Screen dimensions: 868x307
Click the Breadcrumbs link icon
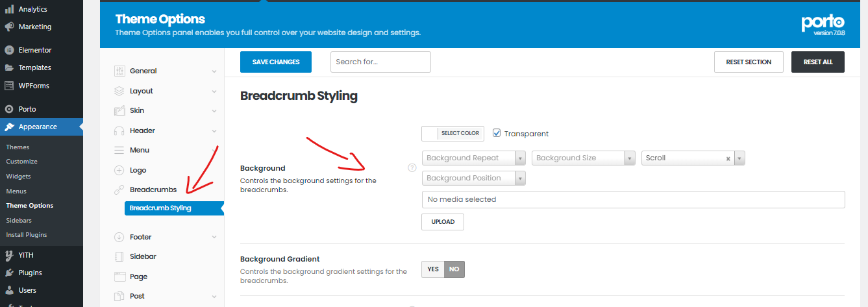point(119,190)
